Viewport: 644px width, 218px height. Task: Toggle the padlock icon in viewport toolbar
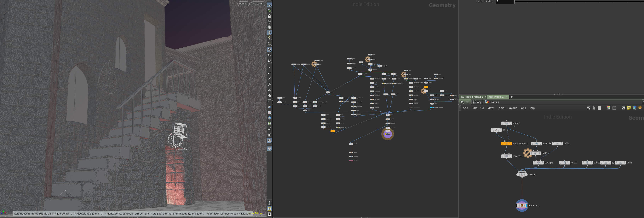click(269, 16)
